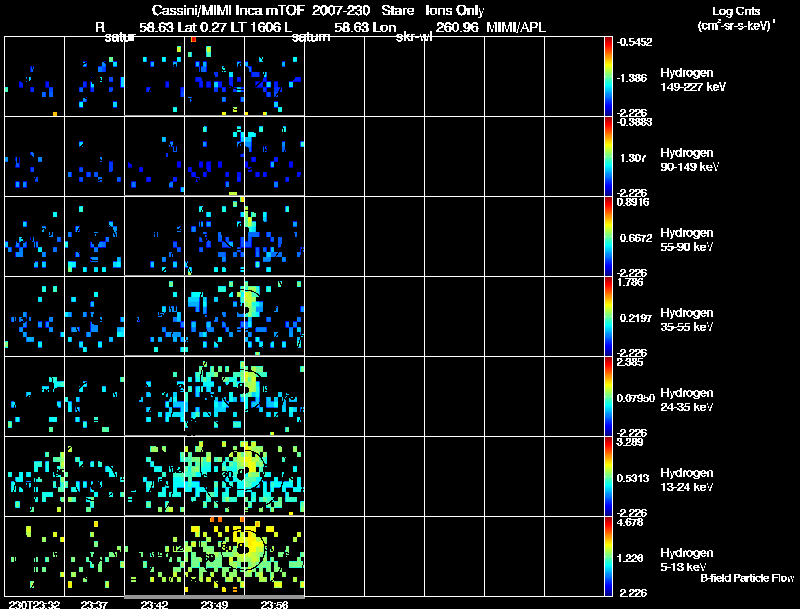Select the 13-24 keV image at 23:42
Screen dimensions: 800x609
coord(155,476)
